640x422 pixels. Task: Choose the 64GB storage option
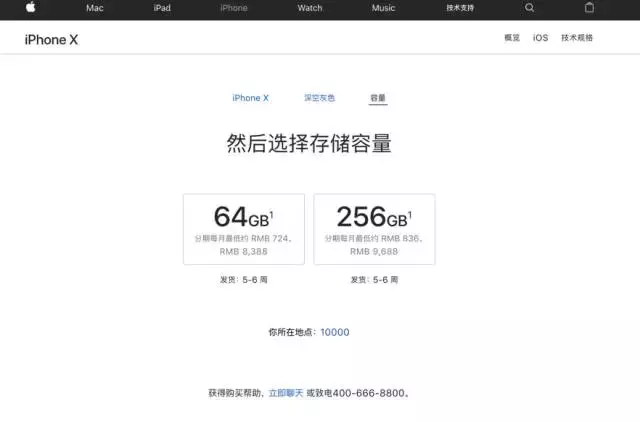pos(244,229)
